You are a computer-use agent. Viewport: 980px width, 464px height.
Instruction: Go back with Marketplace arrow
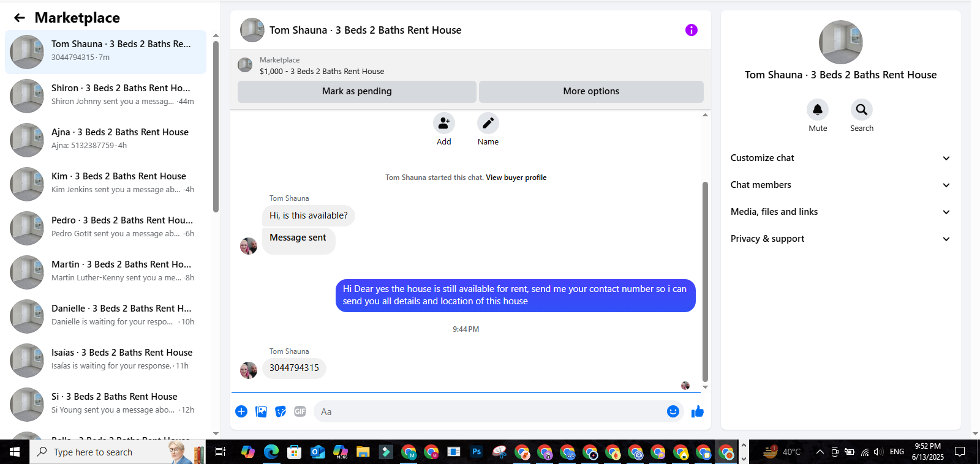tap(20, 18)
